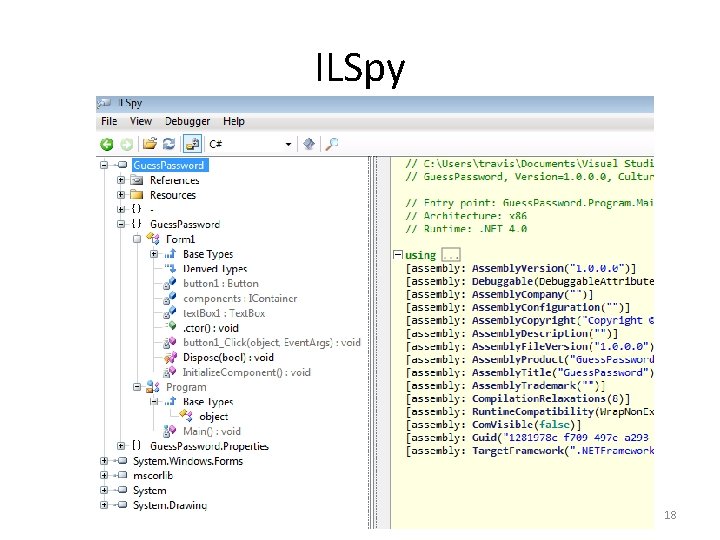The width and height of the screenshot is (720, 540).
Task: Click the green Back navigation arrow
Action: [107, 145]
